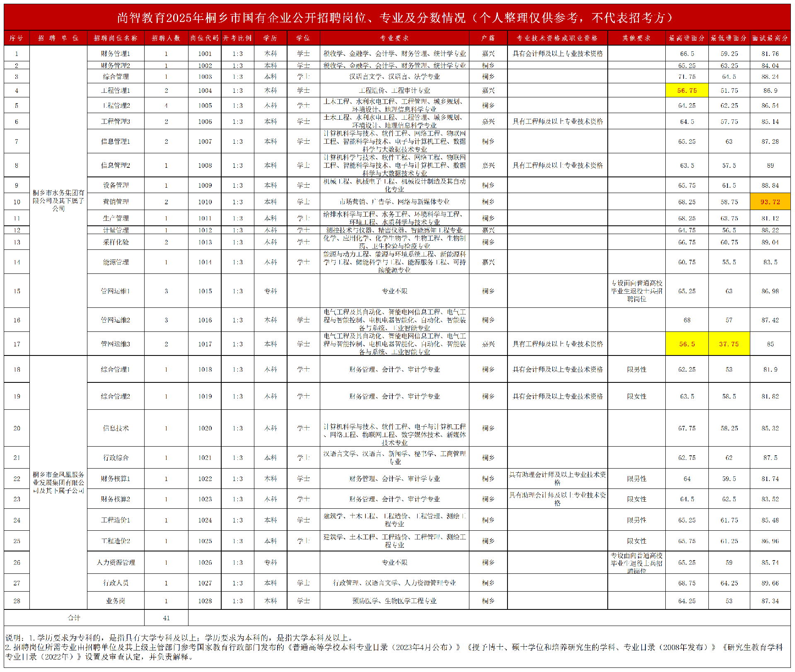Click the yellow highlighted 56.75 cell
The width and height of the screenshot is (795, 672).
click(x=687, y=90)
